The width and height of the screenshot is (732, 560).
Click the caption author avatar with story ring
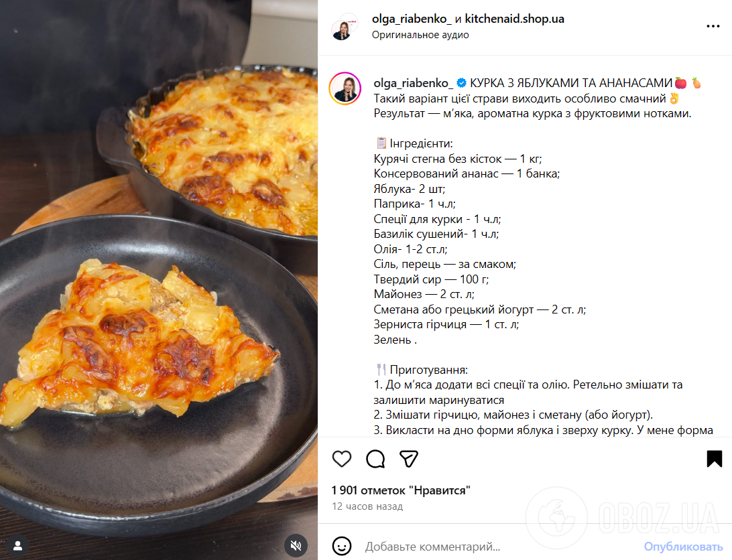coord(345,88)
